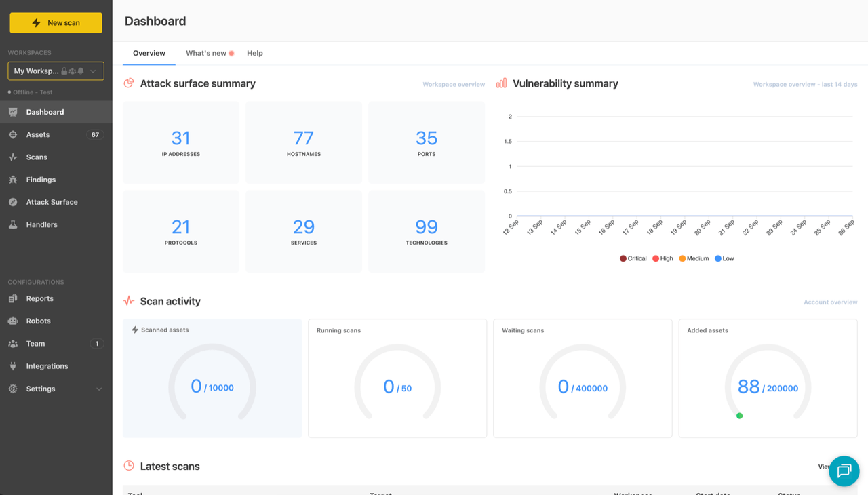Open the Hostnames card showing 77
The image size is (868, 495).
point(304,142)
